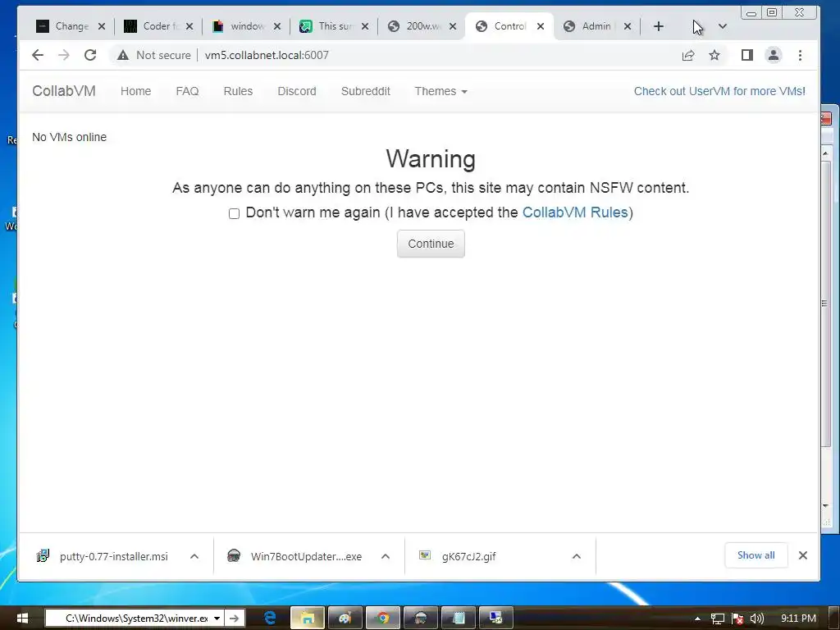Close the window tab
840x630 pixels.
[x=277, y=26]
